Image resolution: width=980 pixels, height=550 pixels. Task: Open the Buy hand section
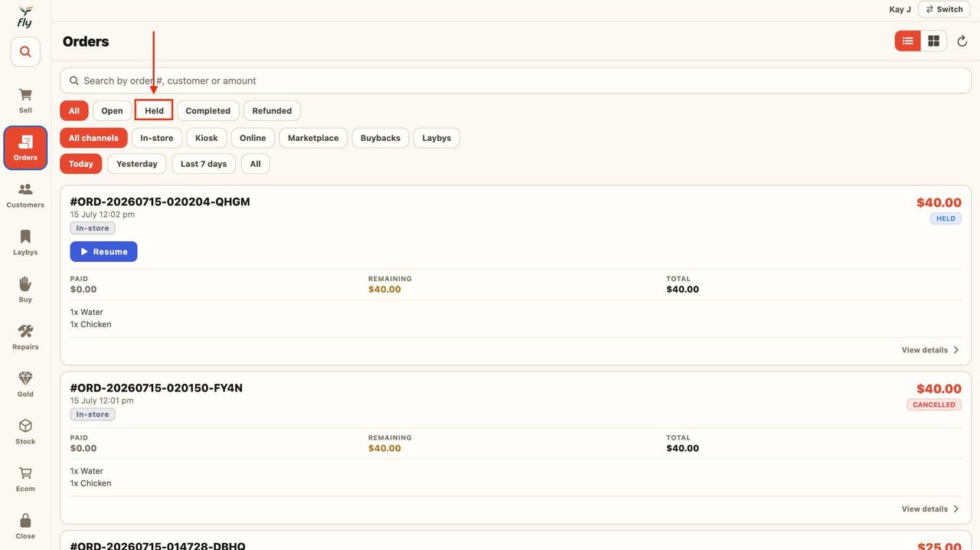[x=25, y=290]
